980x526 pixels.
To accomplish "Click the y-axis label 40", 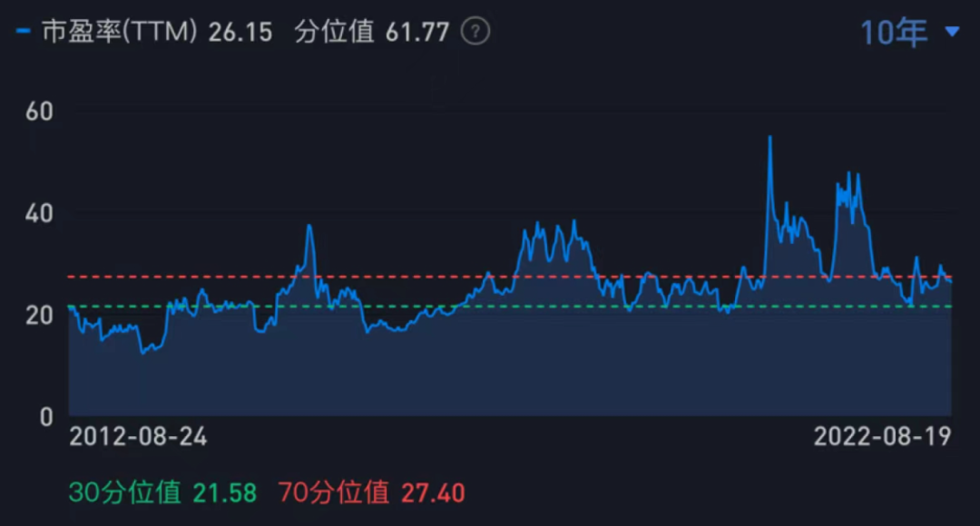I will point(40,213).
